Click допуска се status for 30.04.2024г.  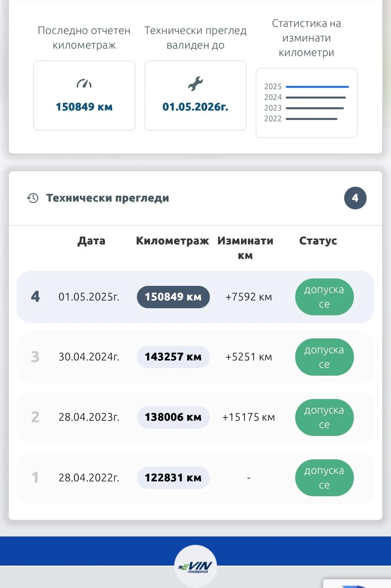[324, 357]
